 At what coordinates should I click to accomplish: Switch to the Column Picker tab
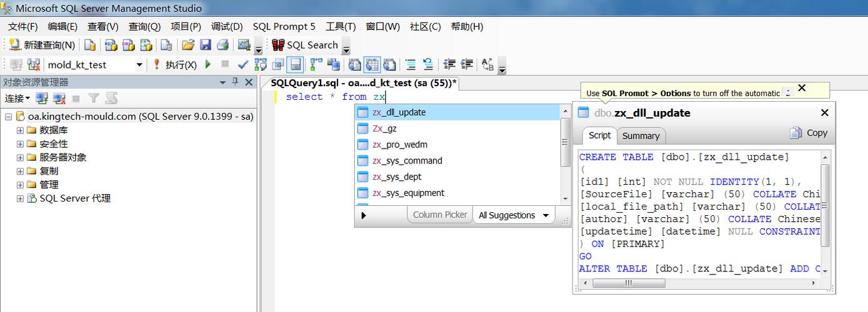440,215
